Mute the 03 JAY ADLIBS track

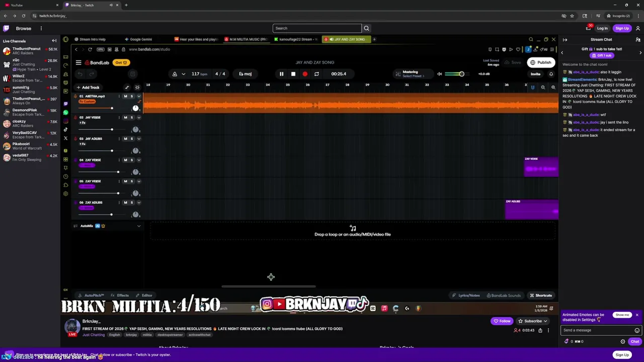pyautogui.click(x=125, y=138)
